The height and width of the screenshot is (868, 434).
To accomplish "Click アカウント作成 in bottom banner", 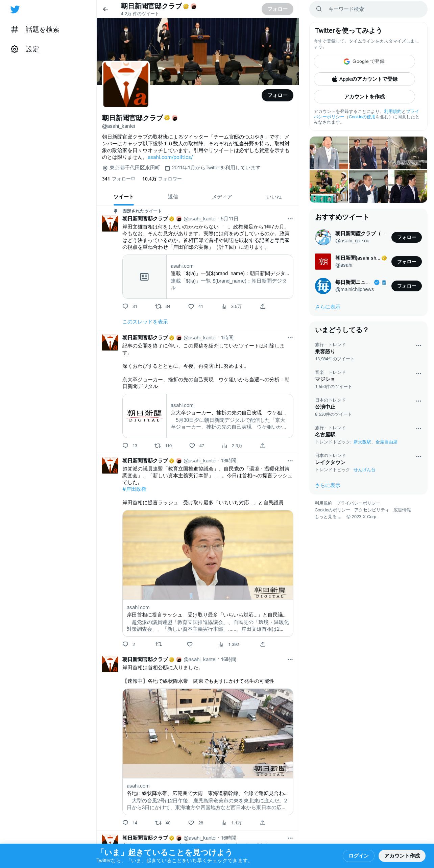I will click(x=402, y=856).
